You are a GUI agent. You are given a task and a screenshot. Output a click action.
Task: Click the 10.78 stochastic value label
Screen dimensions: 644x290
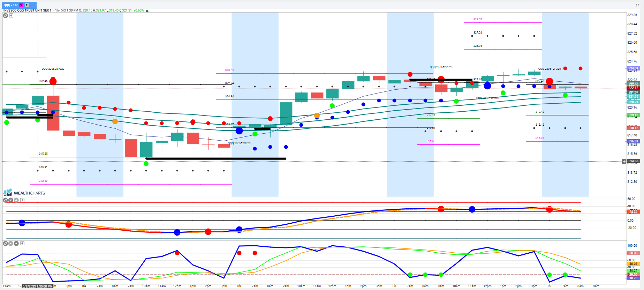[x=633, y=278]
